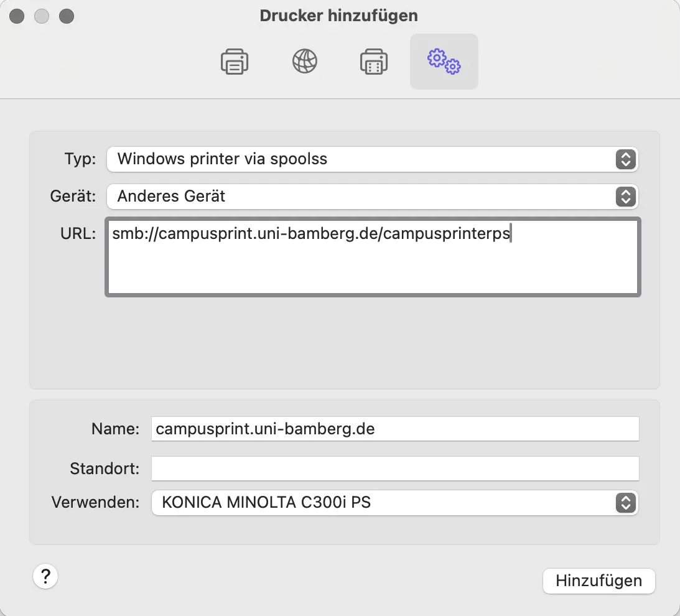The height and width of the screenshot is (616, 680).
Task: Select the Windows printer tab icon
Action: click(x=374, y=62)
